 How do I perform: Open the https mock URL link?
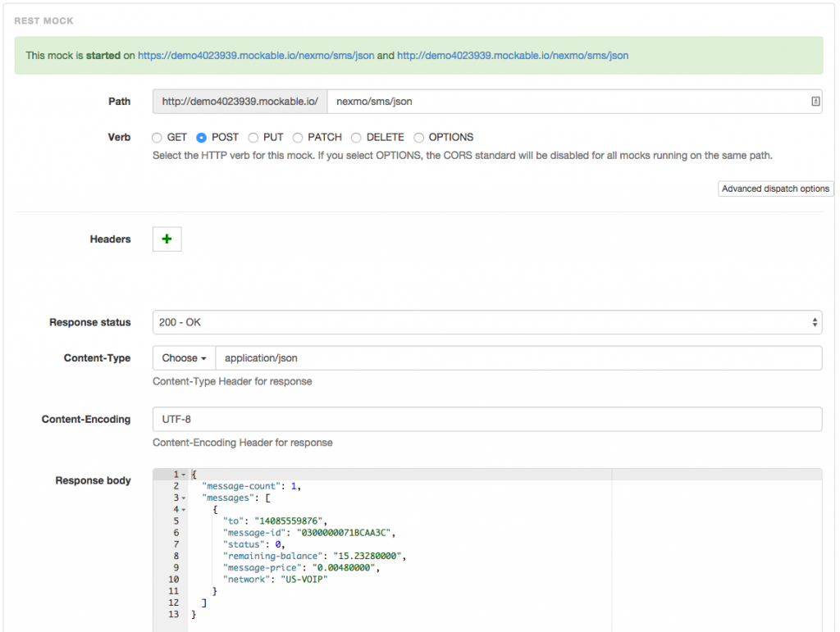[256, 56]
